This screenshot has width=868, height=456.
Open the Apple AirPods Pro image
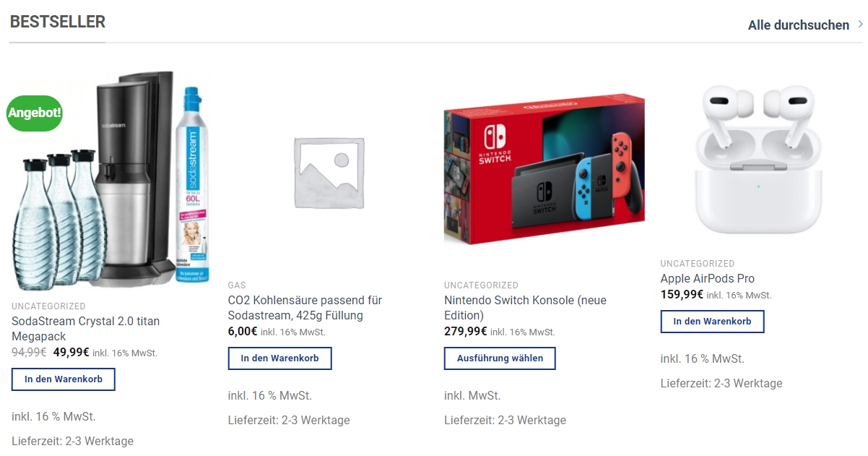[758, 160]
